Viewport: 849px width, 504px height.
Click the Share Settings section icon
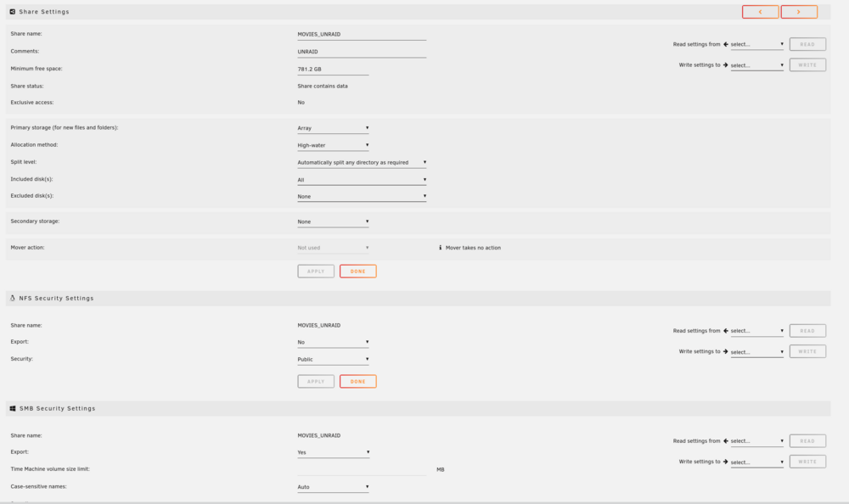pos(13,11)
